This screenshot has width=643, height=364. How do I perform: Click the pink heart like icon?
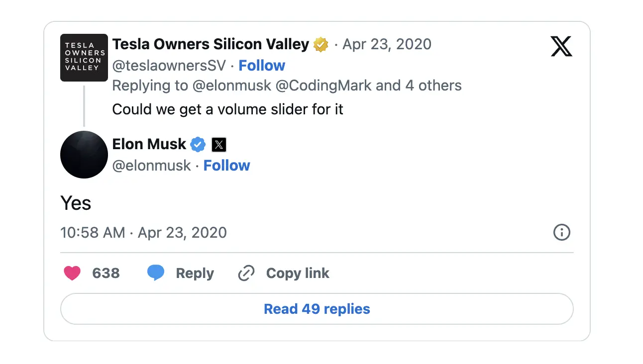[x=72, y=273]
